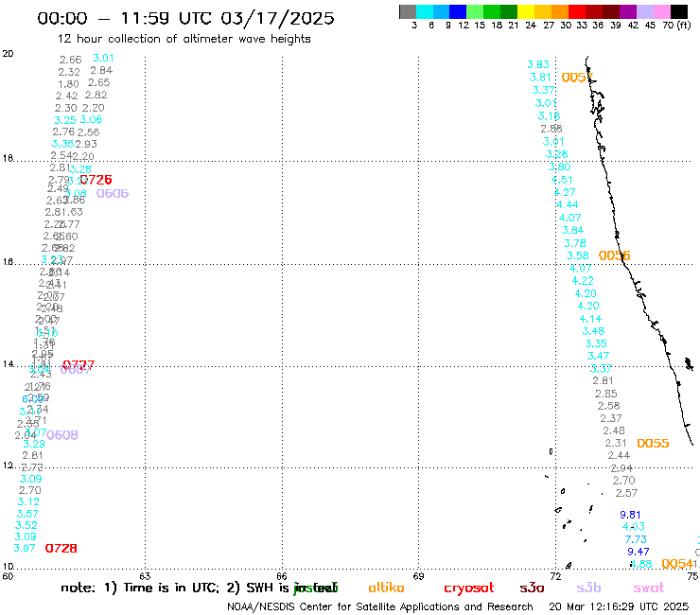
Task: Click the red track label 0726
Action: (96, 180)
